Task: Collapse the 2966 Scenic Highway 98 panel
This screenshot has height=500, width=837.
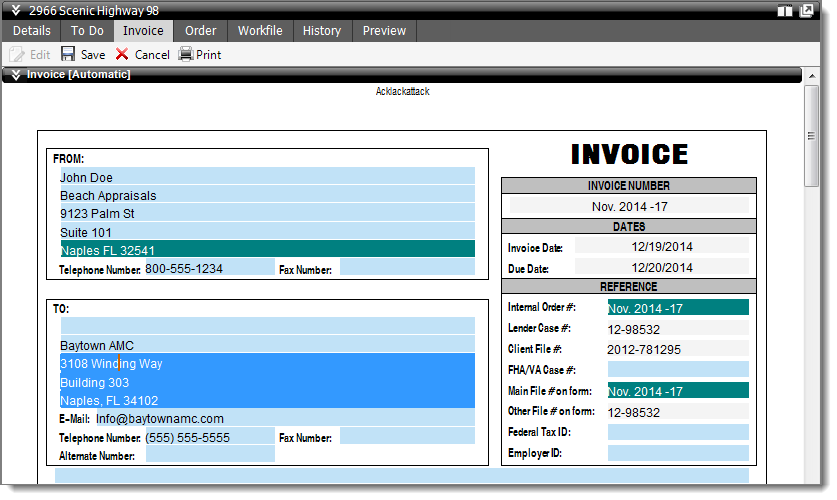Action: [15, 11]
